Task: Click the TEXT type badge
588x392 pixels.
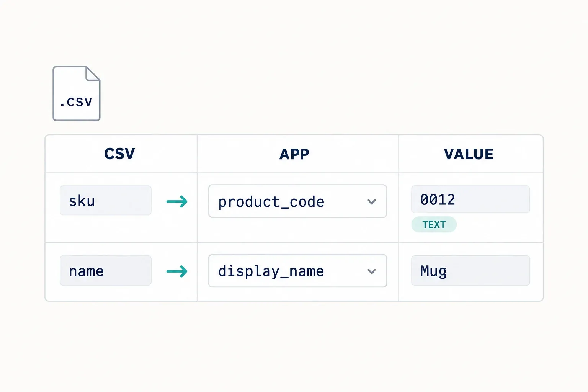Action: pos(434,224)
